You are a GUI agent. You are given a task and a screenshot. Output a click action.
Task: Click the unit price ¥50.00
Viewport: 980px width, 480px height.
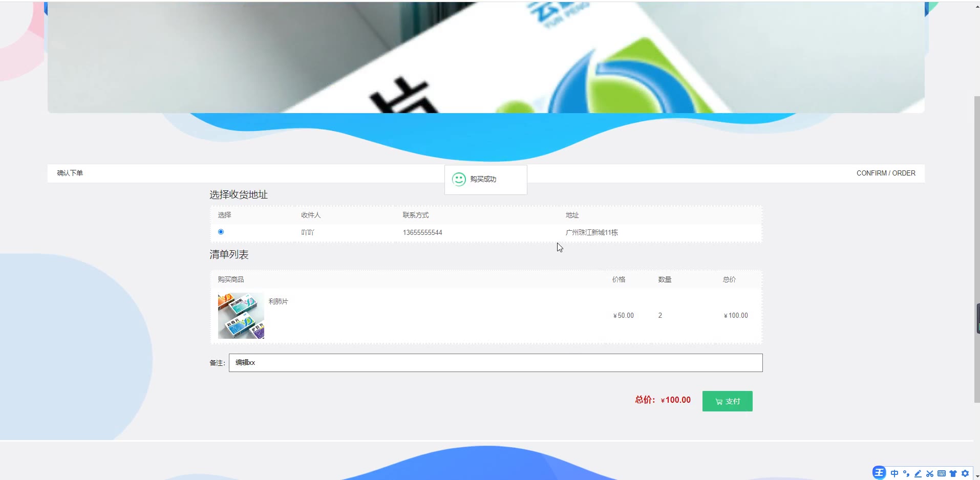[624, 315]
